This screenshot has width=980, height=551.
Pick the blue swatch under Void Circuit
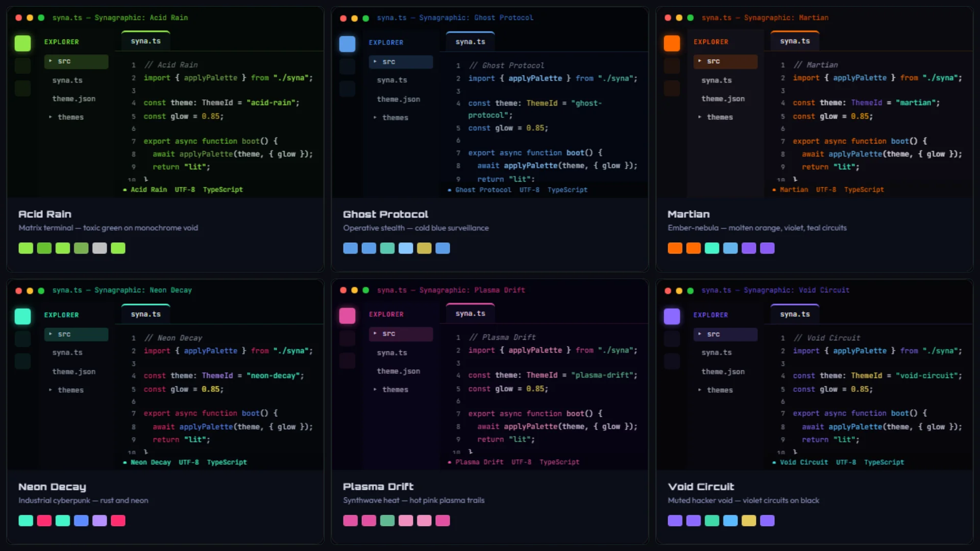coord(730,520)
